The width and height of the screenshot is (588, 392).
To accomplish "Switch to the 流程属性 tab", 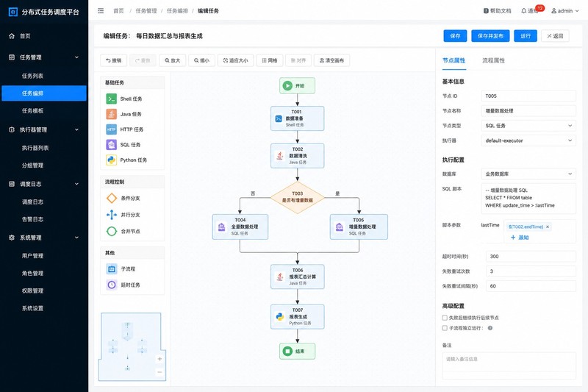I will [x=493, y=60].
